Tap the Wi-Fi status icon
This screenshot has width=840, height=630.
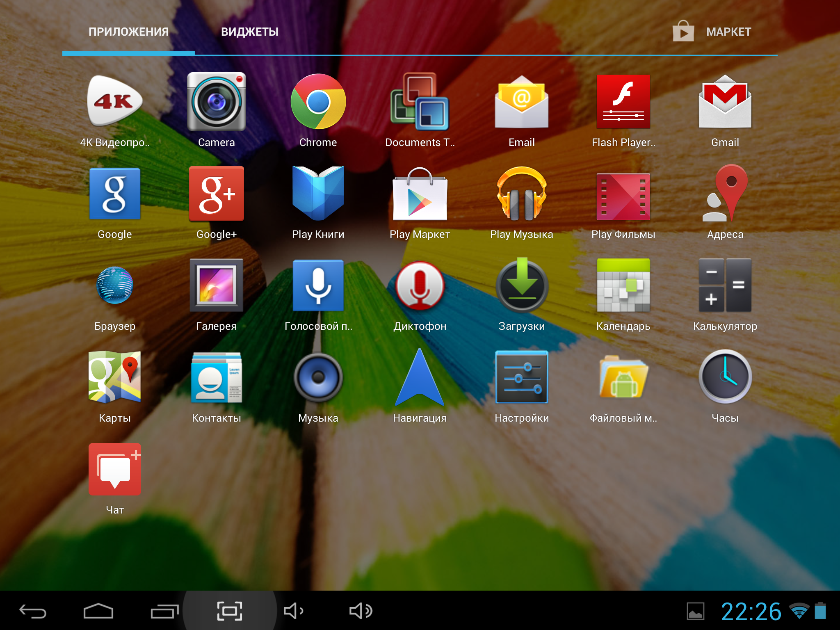point(799,611)
